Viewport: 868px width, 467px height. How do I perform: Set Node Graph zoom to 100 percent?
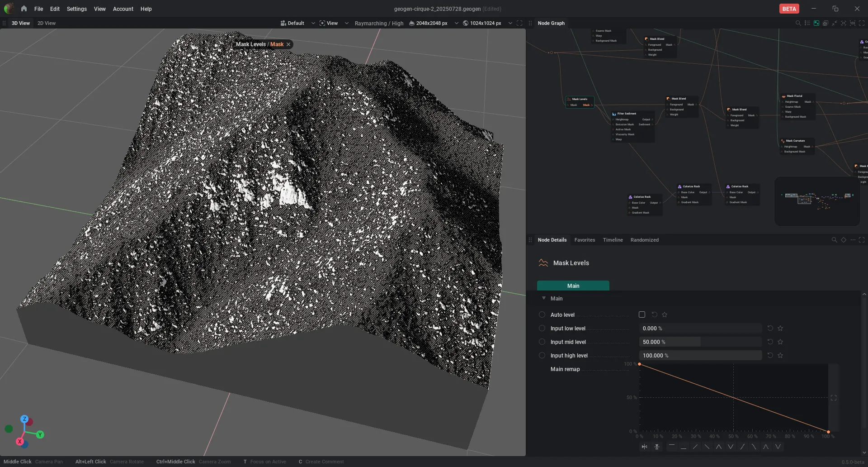coord(852,23)
